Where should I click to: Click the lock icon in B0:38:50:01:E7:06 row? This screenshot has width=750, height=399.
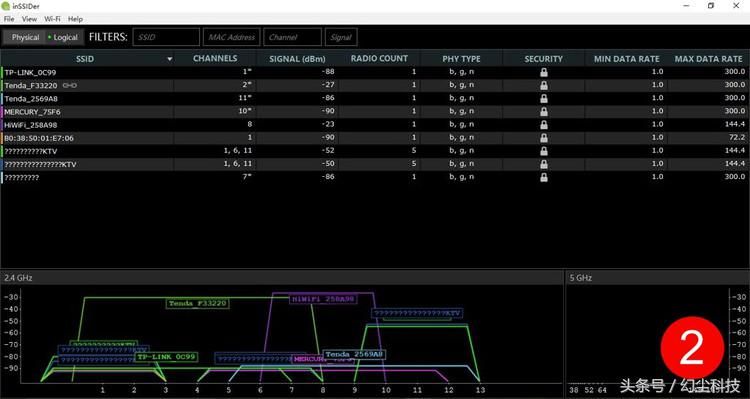[544, 138]
